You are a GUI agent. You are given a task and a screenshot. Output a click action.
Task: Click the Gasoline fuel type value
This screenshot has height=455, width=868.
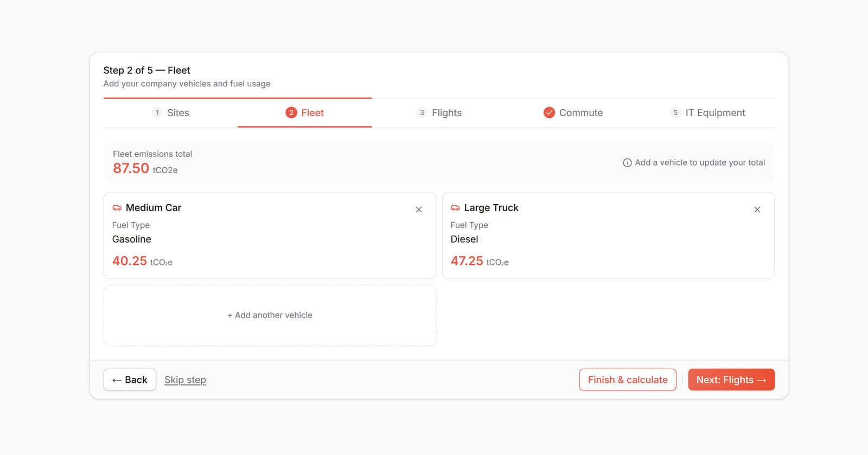point(132,239)
